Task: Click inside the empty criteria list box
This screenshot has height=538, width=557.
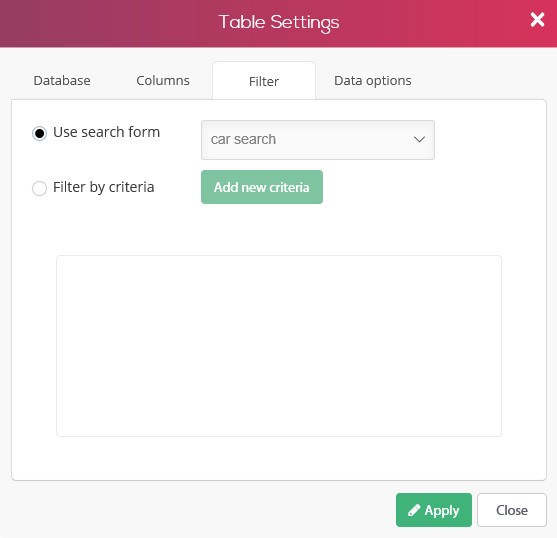Action: point(279,346)
